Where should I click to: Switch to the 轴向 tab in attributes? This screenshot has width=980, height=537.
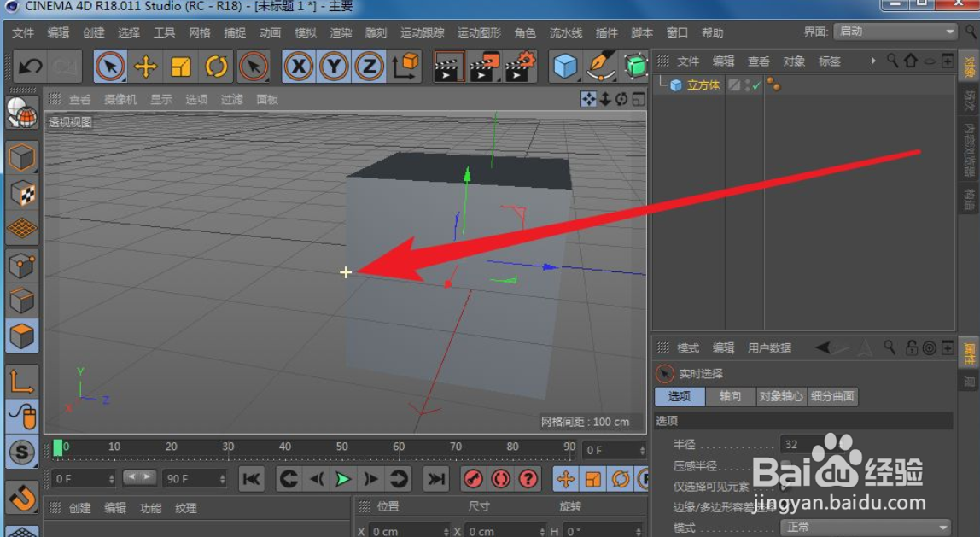tap(730, 396)
